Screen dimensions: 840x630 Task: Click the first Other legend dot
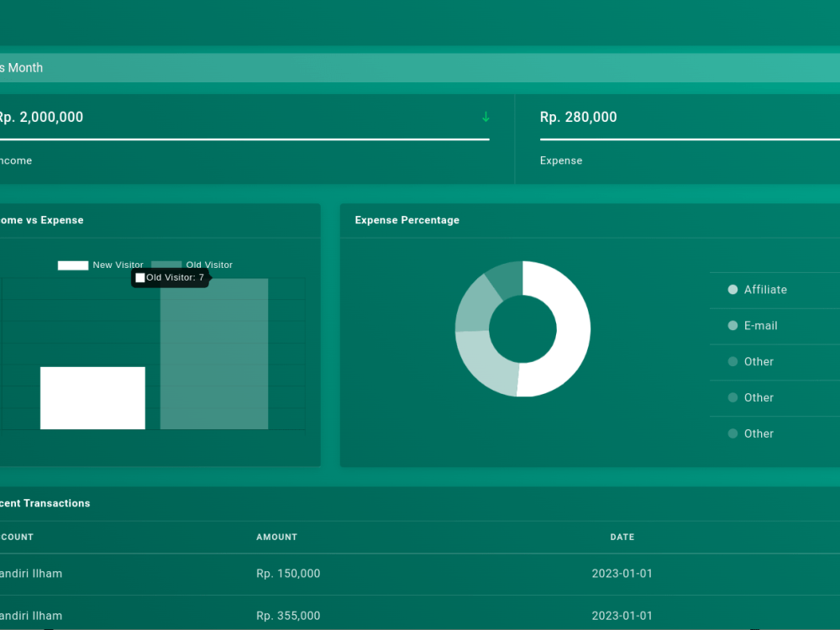click(733, 361)
